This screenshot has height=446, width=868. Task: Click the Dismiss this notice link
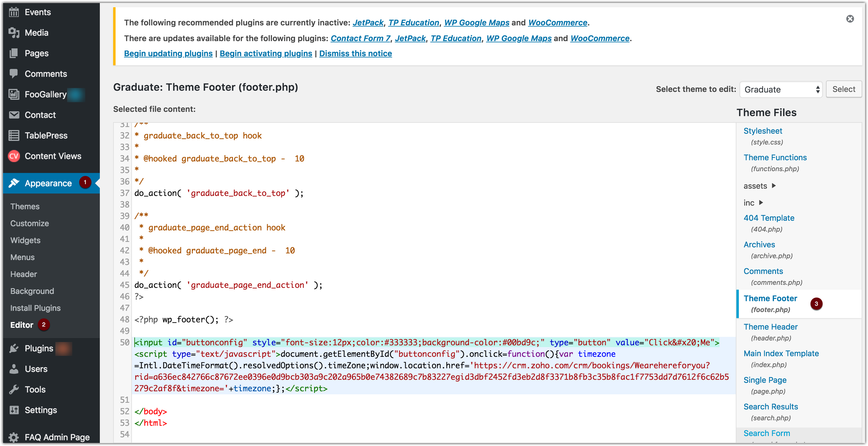point(355,54)
